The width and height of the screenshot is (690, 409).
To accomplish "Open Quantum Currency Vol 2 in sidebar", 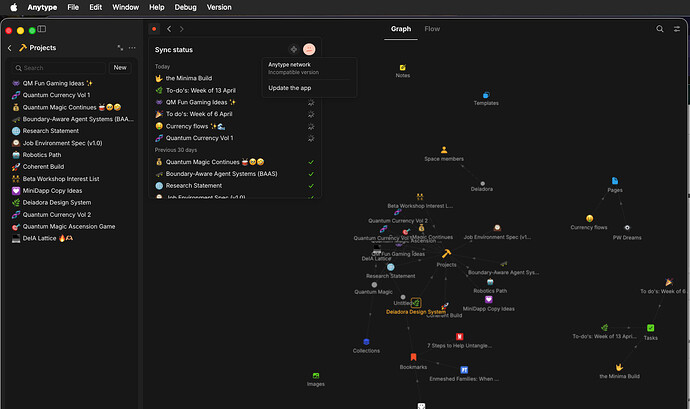I will pyautogui.click(x=73, y=214).
